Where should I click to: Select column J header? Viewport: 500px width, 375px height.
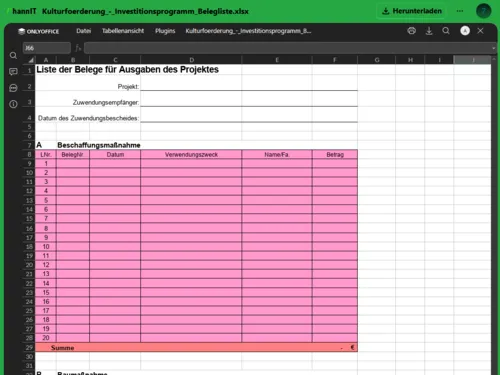click(x=472, y=60)
